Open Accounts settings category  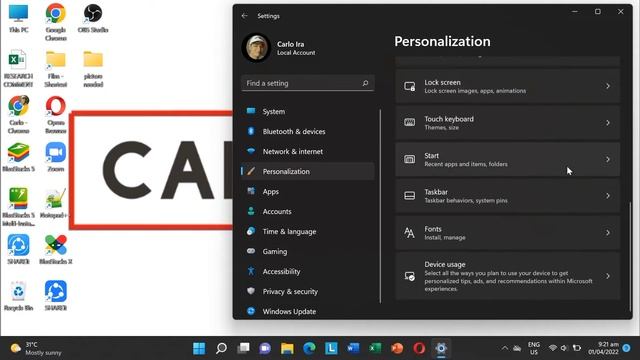pyautogui.click(x=308, y=211)
